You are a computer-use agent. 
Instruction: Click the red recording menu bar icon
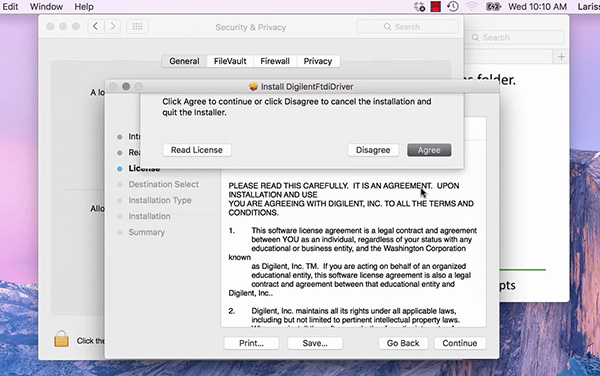[x=435, y=7]
